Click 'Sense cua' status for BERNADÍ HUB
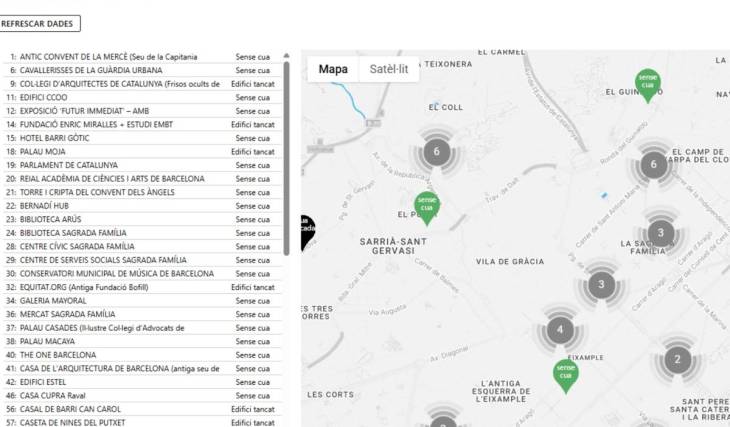The width and height of the screenshot is (730, 427). (x=253, y=206)
